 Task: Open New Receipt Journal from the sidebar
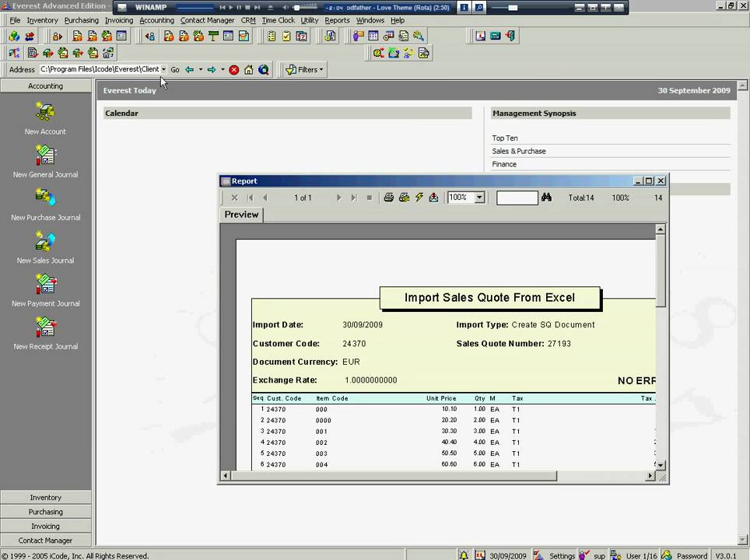45,327
